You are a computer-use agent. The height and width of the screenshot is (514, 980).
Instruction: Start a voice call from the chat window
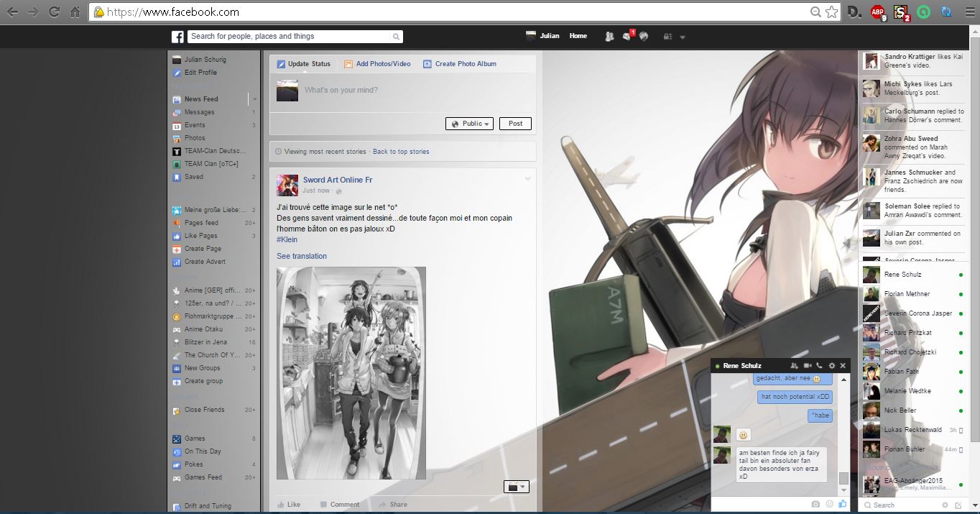pyautogui.click(x=819, y=366)
